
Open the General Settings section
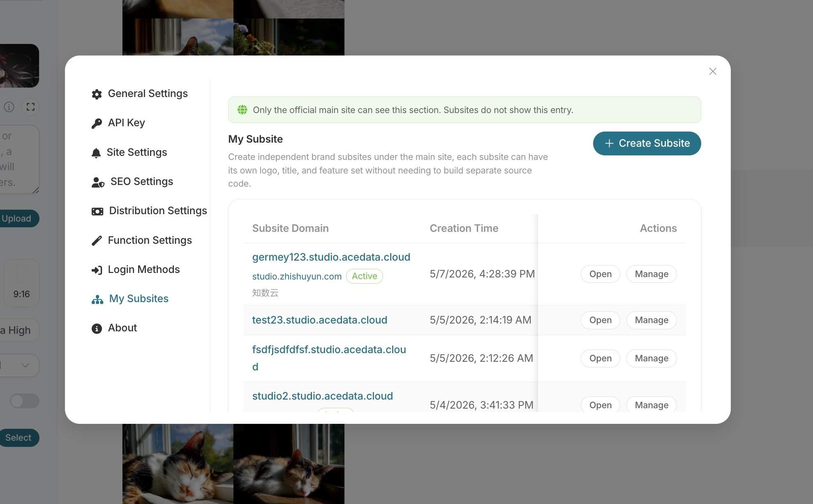point(139,94)
